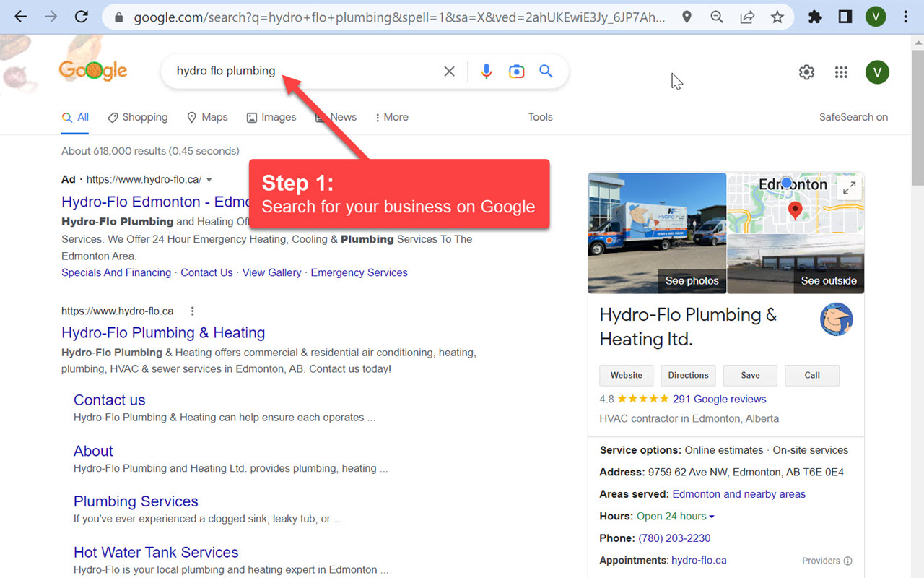The width and height of the screenshot is (924, 578).
Task: Clear the search box using the X icon
Action: click(449, 71)
